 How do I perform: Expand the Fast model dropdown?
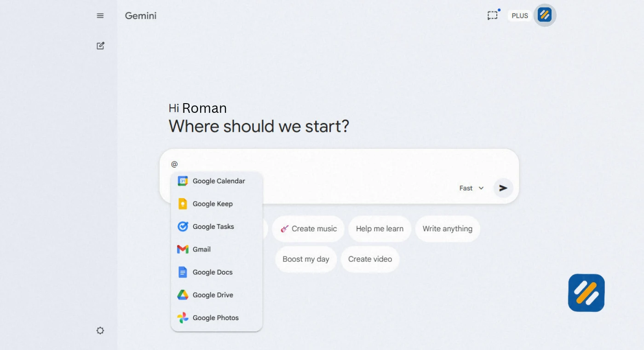(471, 188)
